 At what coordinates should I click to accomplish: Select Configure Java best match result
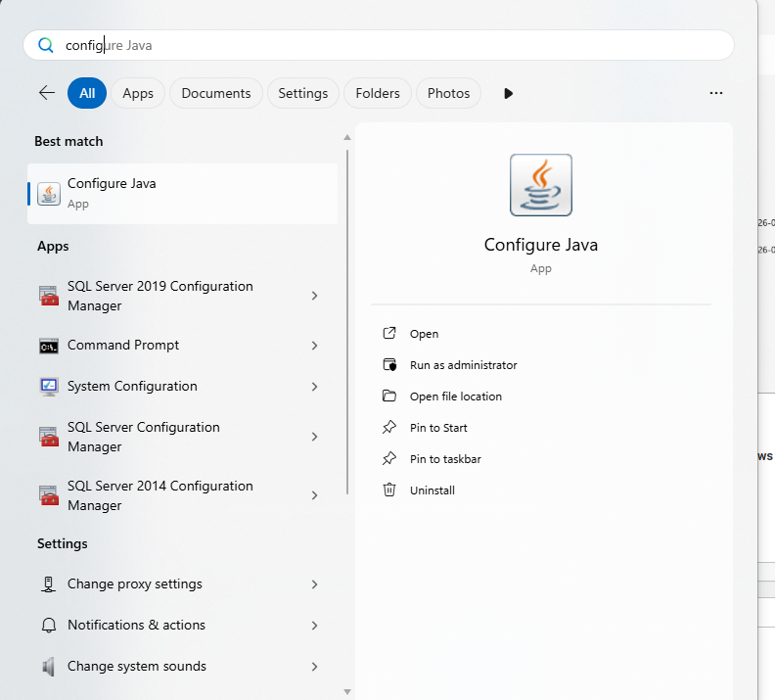click(x=182, y=194)
